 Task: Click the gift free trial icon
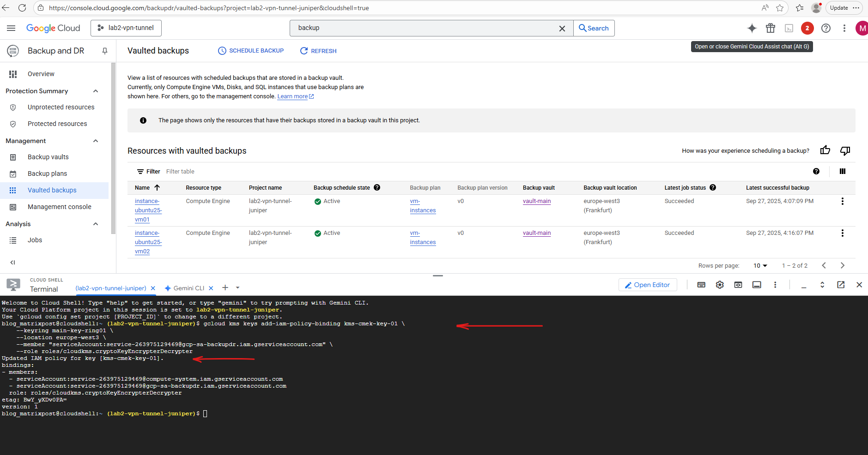click(x=770, y=28)
